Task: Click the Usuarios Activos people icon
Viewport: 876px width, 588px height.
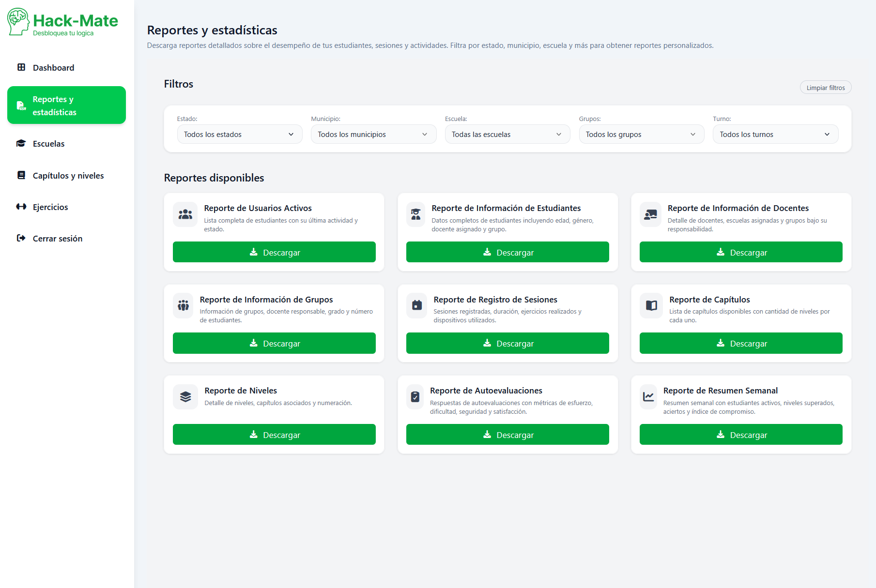Action: pyautogui.click(x=185, y=214)
